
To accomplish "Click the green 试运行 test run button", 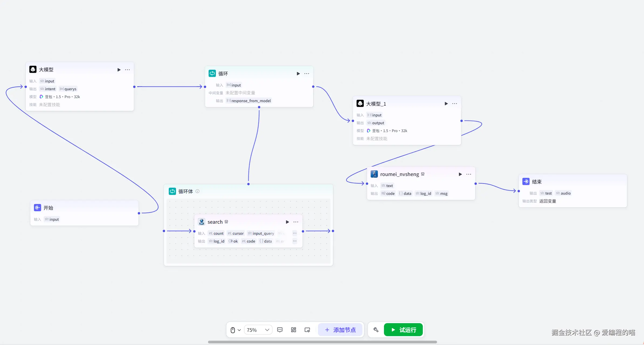I will [x=403, y=330].
